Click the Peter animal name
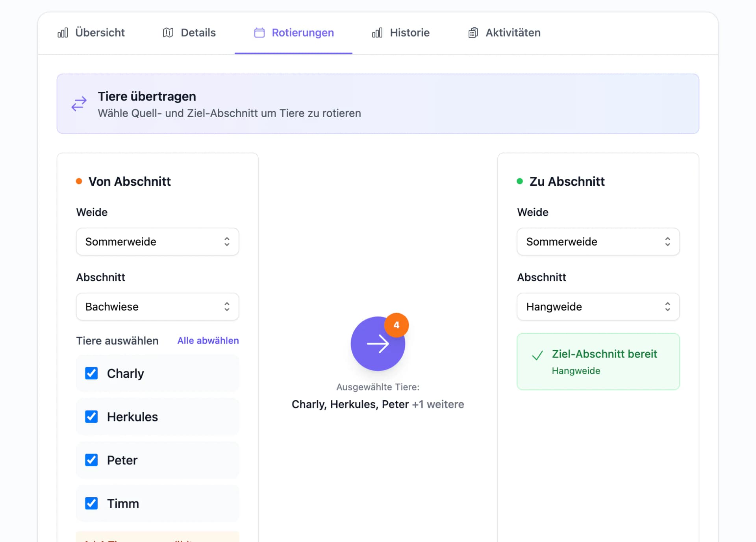The image size is (756, 542). pyautogui.click(x=122, y=460)
